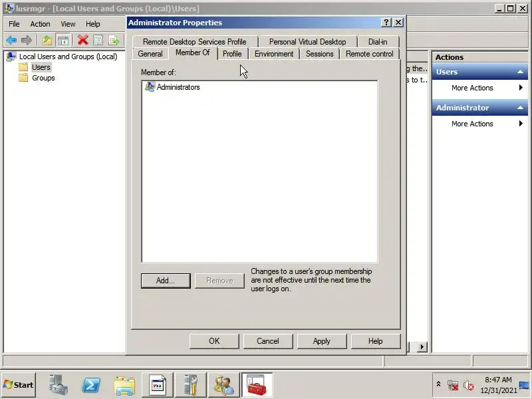Launch PowerShell from the taskbar
Image resolution: width=532 pixels, height=399 pixels.
click(x=91, y=385)
